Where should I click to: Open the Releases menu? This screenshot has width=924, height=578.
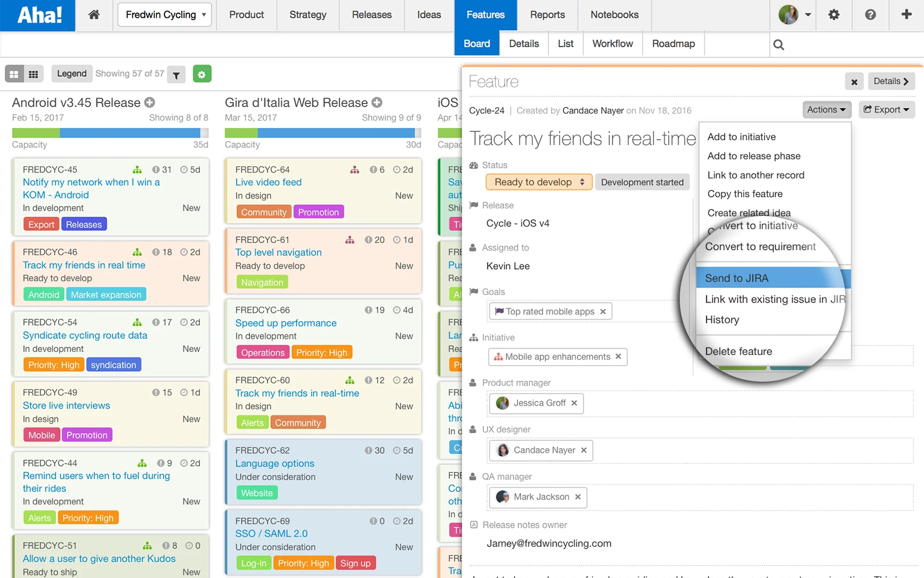372,15
